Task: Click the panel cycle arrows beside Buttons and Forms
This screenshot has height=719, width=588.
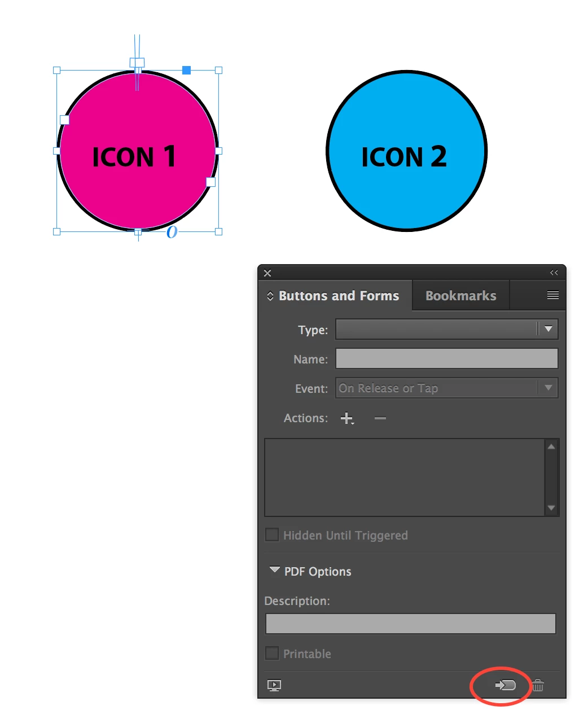Action: pyautogui.click(x=270, y=296)
